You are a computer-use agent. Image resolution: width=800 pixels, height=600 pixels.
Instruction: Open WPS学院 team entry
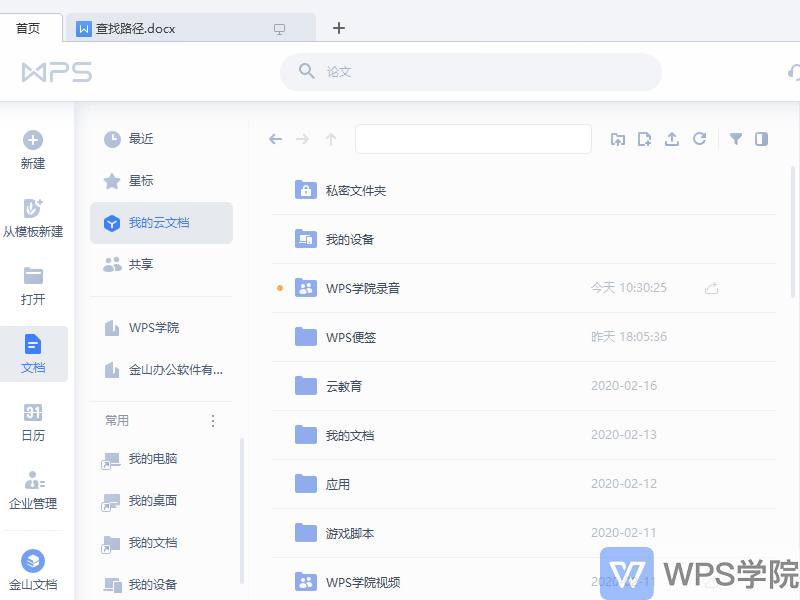(x=161, y=328)
